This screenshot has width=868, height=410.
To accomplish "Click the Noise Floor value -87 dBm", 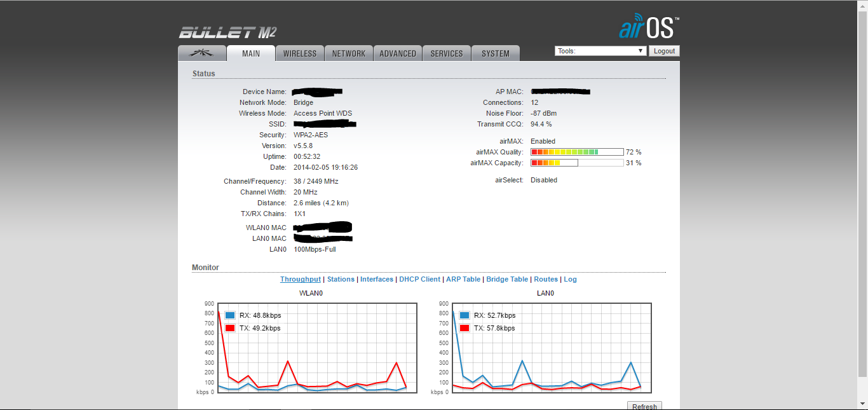I will click(x=544, y=113).
